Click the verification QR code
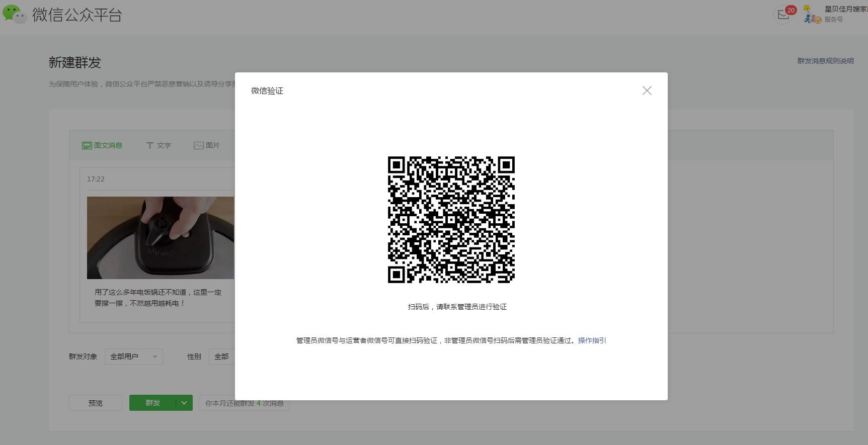Screen dimensions: 868x445 click(x=451, y=220)
